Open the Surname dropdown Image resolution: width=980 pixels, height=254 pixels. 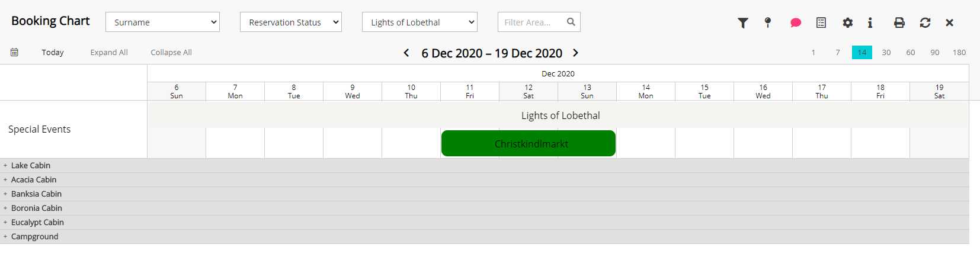tap(162, 22)
